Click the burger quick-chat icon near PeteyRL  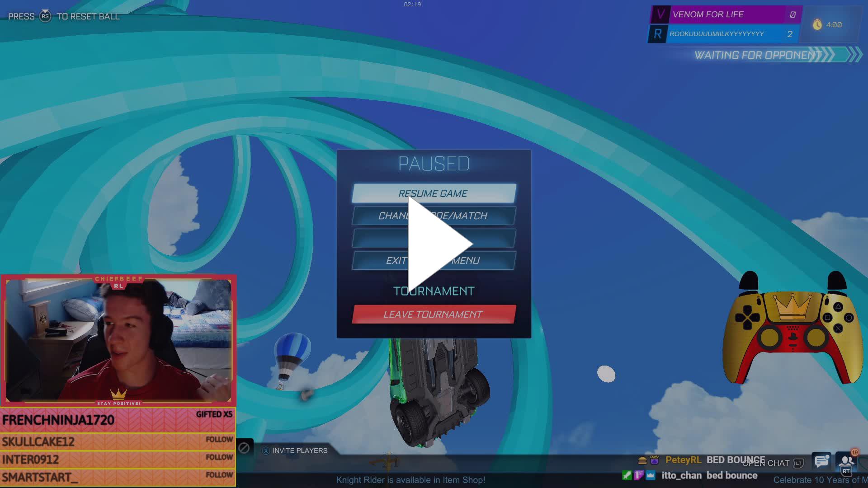pos(642,460)
